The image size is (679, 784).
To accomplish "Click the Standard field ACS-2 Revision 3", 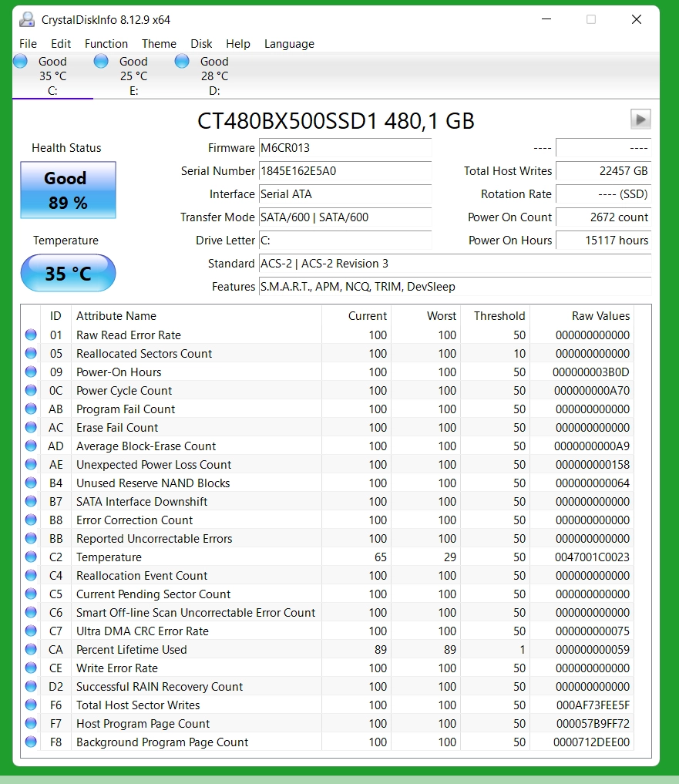I will [x=455, y=264].
